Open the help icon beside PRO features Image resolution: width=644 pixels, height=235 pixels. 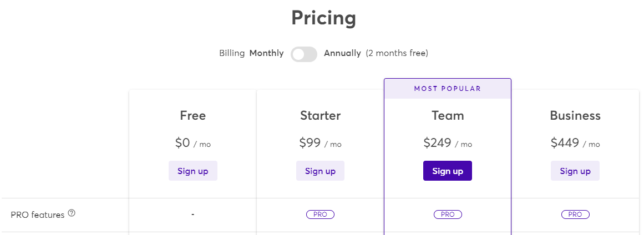[x=72, y=213]
